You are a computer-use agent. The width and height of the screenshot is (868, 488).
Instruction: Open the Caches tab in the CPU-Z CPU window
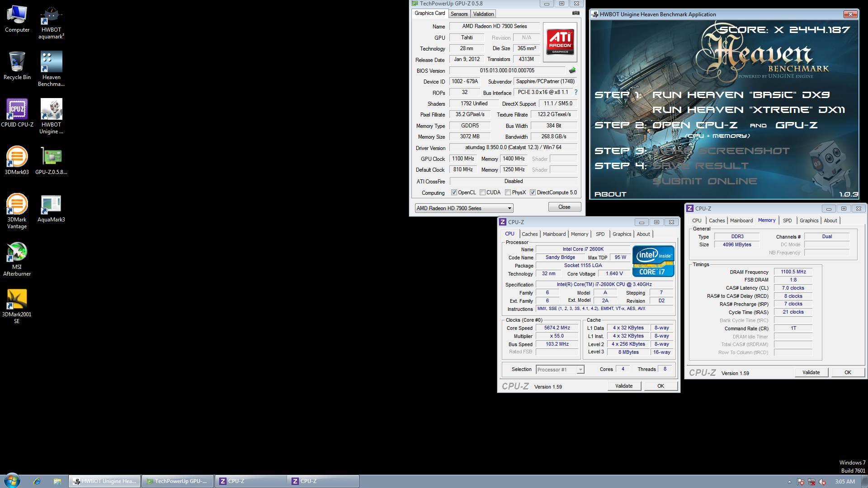coord(529,234)
